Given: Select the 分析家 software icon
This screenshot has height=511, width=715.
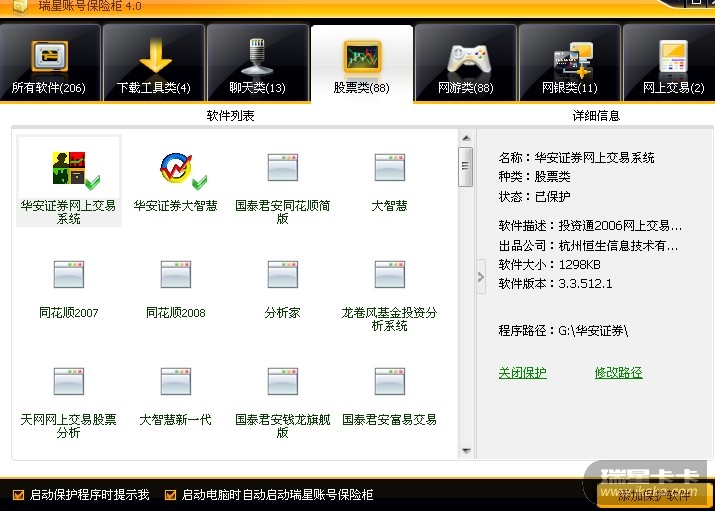Looking at the screenshot, I should pyautogui.click(x=283, y=289).
